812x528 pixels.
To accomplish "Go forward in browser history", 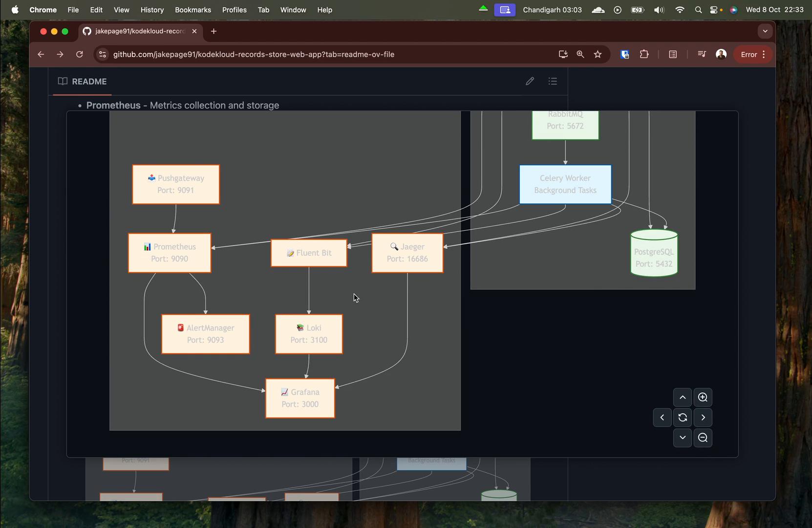I will point(60,54).
